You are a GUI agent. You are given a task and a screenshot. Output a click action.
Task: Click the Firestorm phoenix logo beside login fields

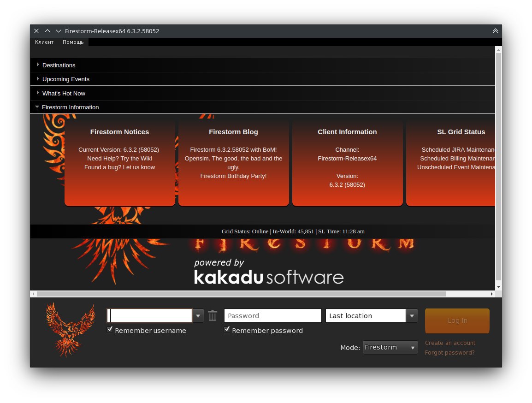[x=71, y=329]
